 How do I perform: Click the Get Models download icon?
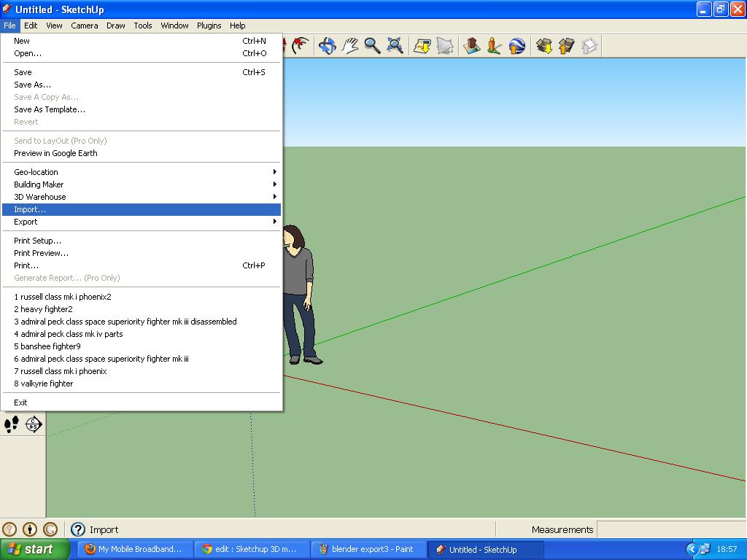[x=544, y=46]
